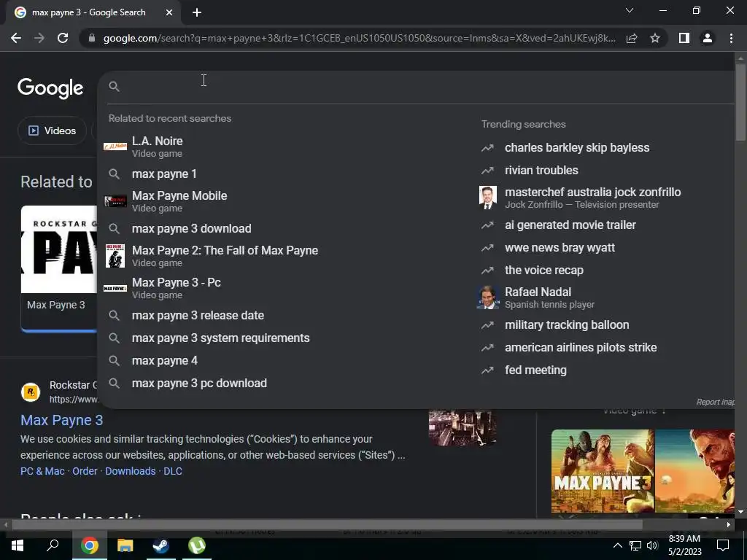Viewport: 747px width, 560px height.
Task: Choose 'max payne 3 system requirements' suggestion
Action: [x=286, y=338]
